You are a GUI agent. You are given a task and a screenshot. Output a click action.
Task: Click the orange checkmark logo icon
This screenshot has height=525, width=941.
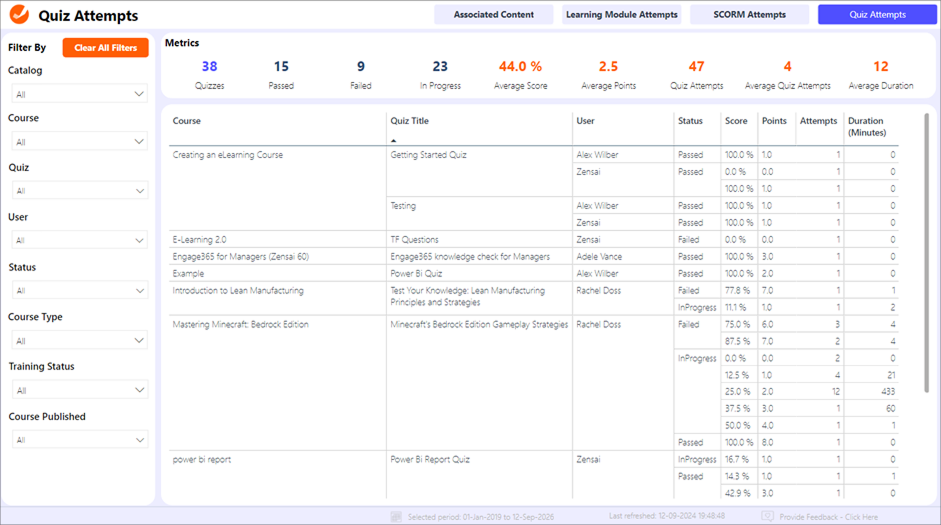(x=19, y=15)
